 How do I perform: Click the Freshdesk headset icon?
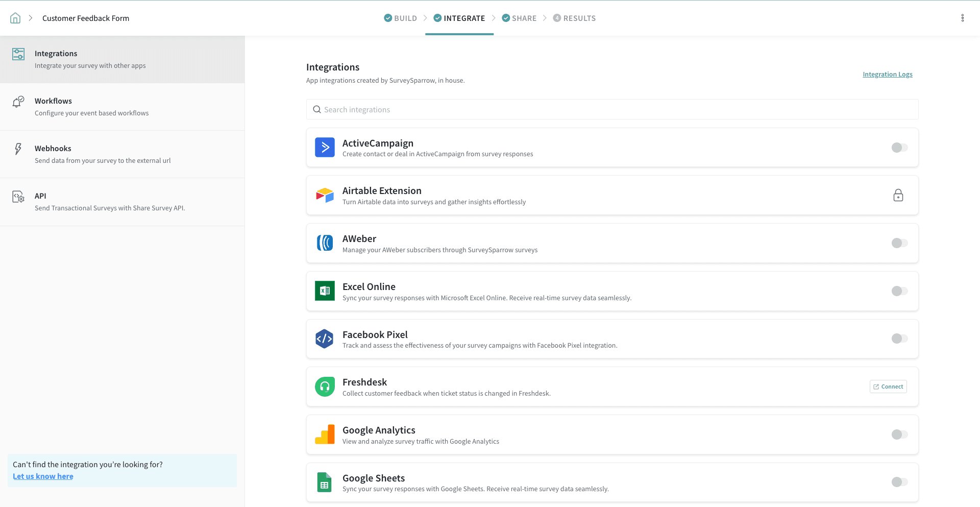pos(325,387)
